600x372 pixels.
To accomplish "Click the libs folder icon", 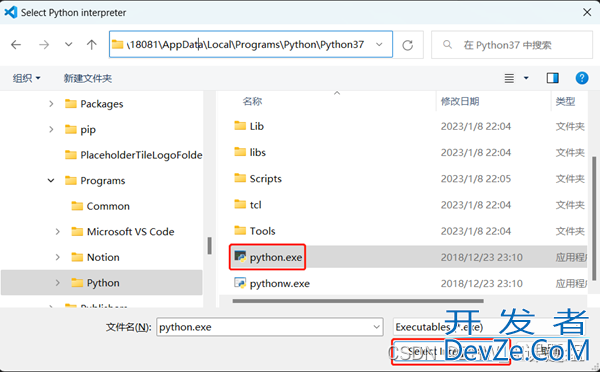I will coord(240,152).
